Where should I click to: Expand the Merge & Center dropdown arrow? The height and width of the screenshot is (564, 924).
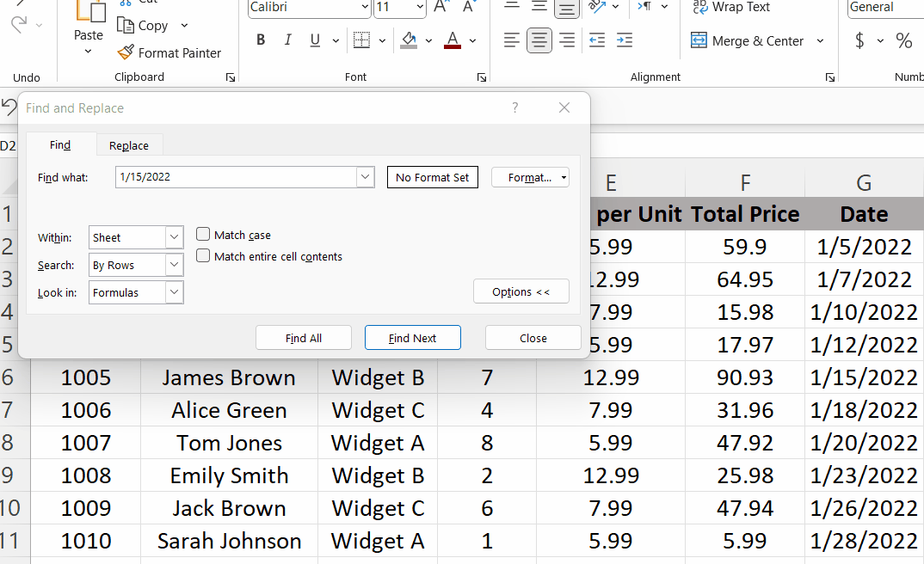(820, 40)
